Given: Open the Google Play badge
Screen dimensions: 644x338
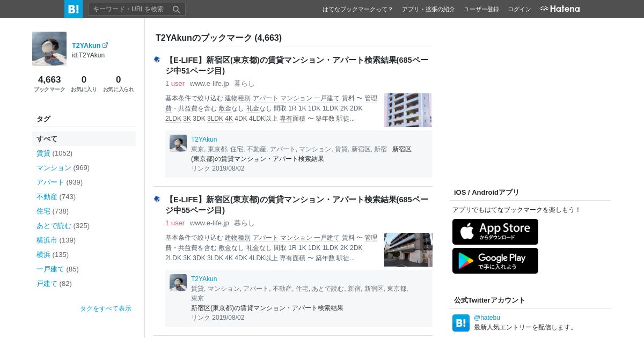Looking at the screenshot, I should tap(495, 261).
